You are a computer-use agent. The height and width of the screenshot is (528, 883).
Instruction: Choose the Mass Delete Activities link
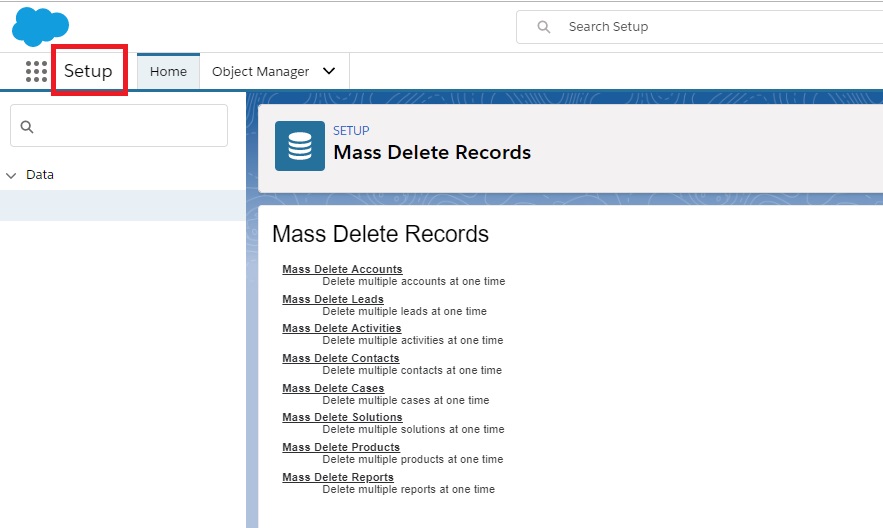point(341,328)
